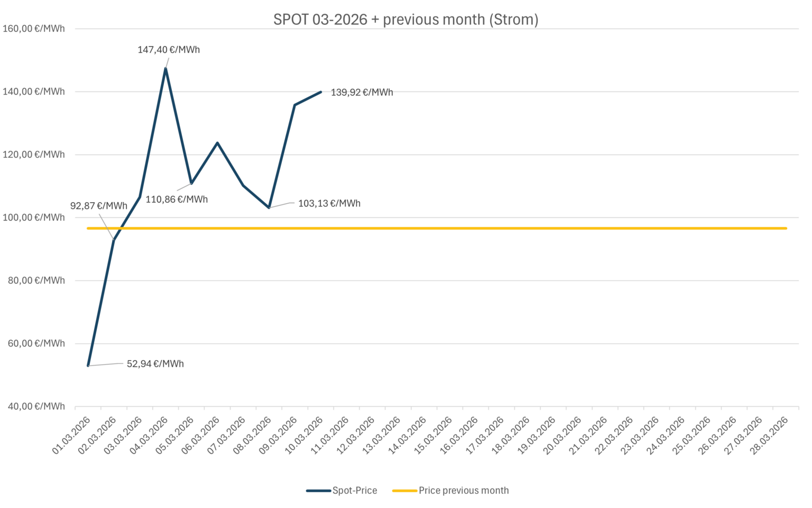
Task: Click the 100,00 €/MWh y-axis label
Action: tap(34, 217)
